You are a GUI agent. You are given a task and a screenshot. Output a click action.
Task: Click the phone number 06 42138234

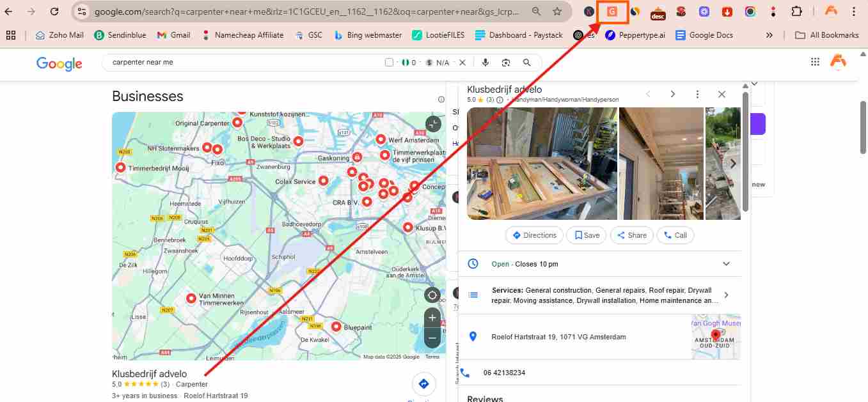504,373
